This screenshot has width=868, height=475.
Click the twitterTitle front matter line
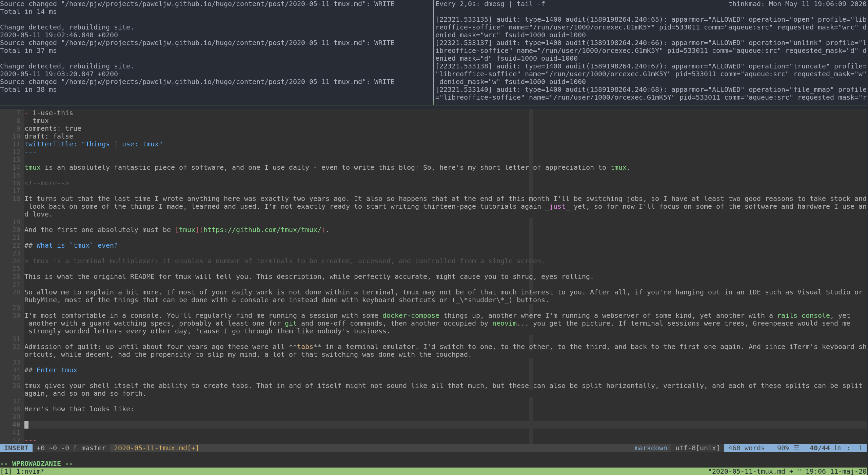(x=94, y=144)
